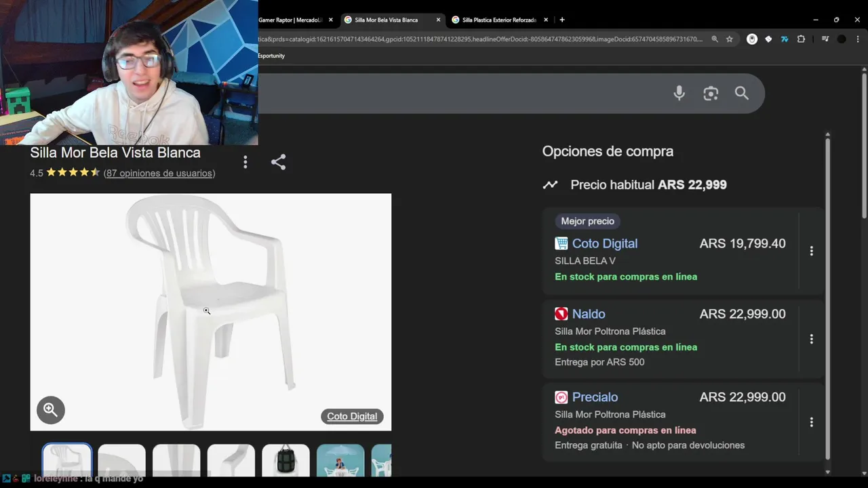This screenshot has height=488, width=868.
Task: Click the browser address bar URL
Action: point(480,39)
